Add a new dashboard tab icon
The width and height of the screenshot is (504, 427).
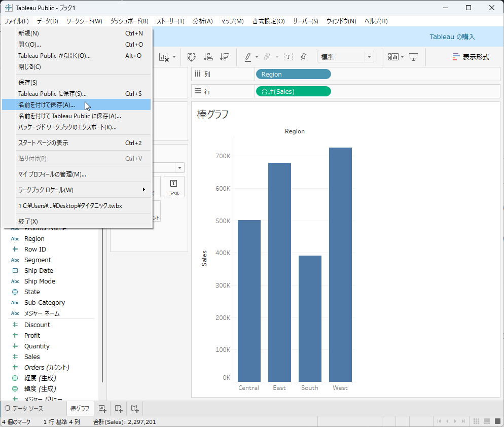(x=119, y=409)
